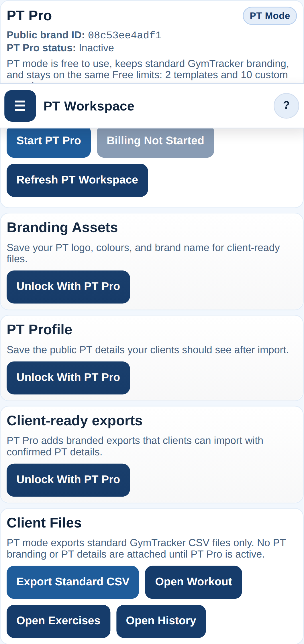Click the PT Workspace header title

tap(89, 106)
